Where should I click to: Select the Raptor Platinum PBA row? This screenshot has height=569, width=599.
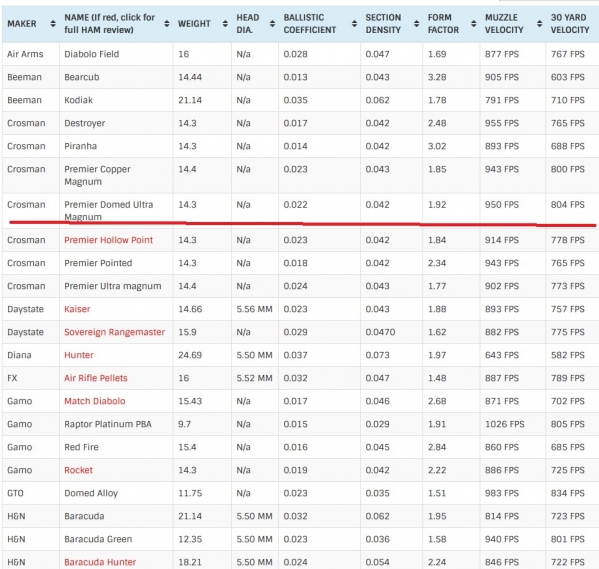[x=300, y=424]
